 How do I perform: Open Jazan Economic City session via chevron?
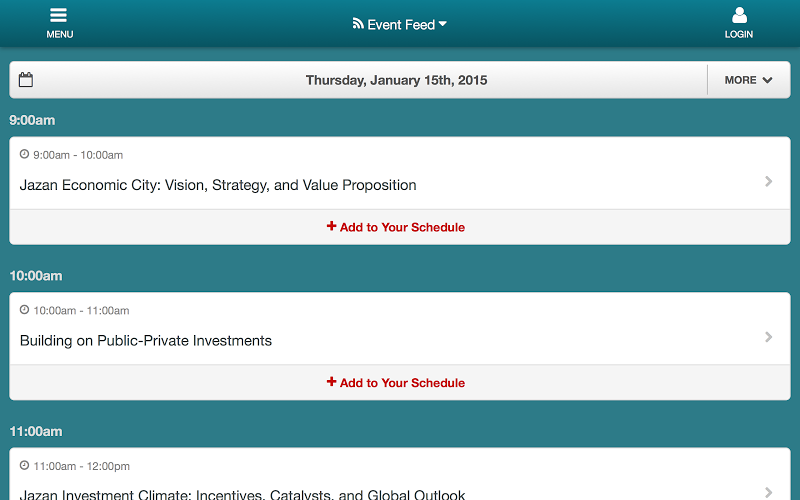768,181
